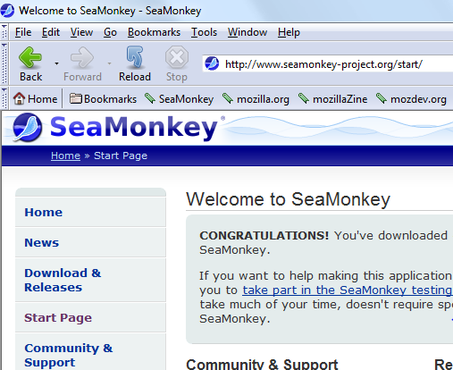The image size is (453, 370).
Task: Click the Forward arrow icon
Action: tap(82, 57)
